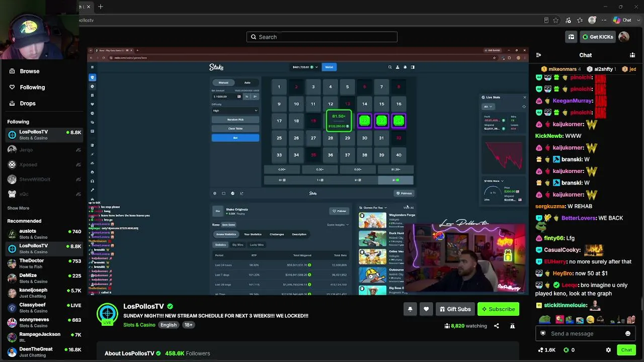Toggle the heart follow button for LosPollosTV
This screenshot has width=644, height=362.
click(426, 309)
